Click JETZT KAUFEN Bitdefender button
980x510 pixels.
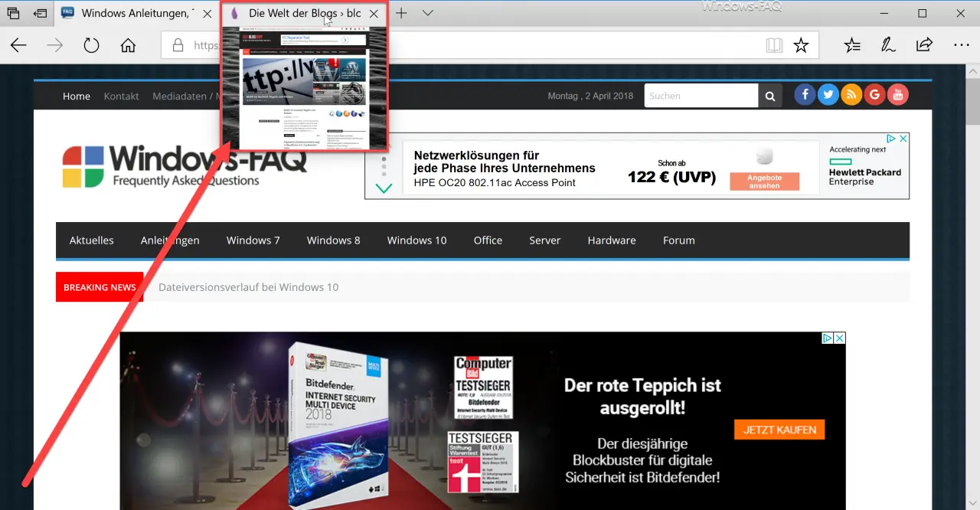(779, 430)
